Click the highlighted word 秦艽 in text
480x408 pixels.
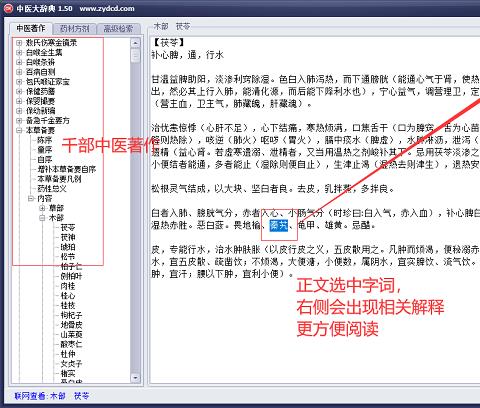[x=279, y=225]
